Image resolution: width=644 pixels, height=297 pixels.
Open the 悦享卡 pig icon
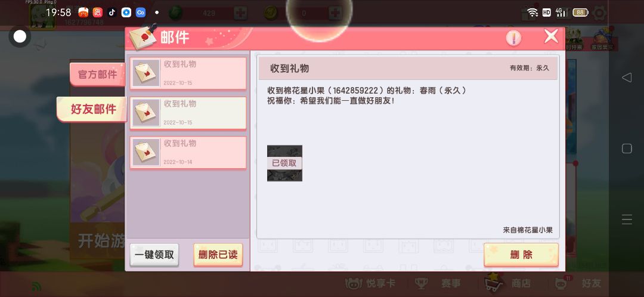[x=354, y=283]
